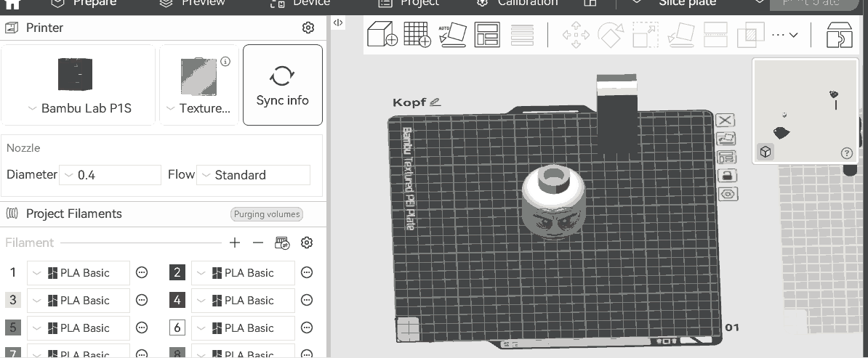Click more options for filament 5
The image size is (868, 358).
[x=142, y=328]
